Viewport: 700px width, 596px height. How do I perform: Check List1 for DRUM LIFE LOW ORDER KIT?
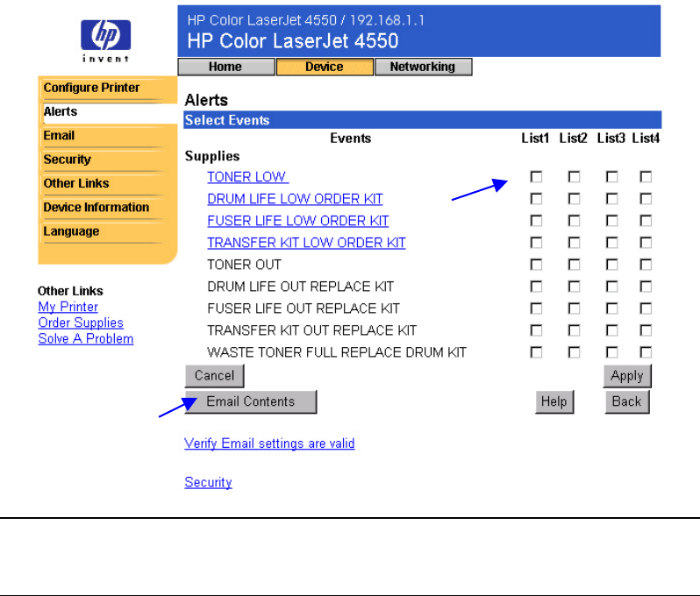point(536,198)
